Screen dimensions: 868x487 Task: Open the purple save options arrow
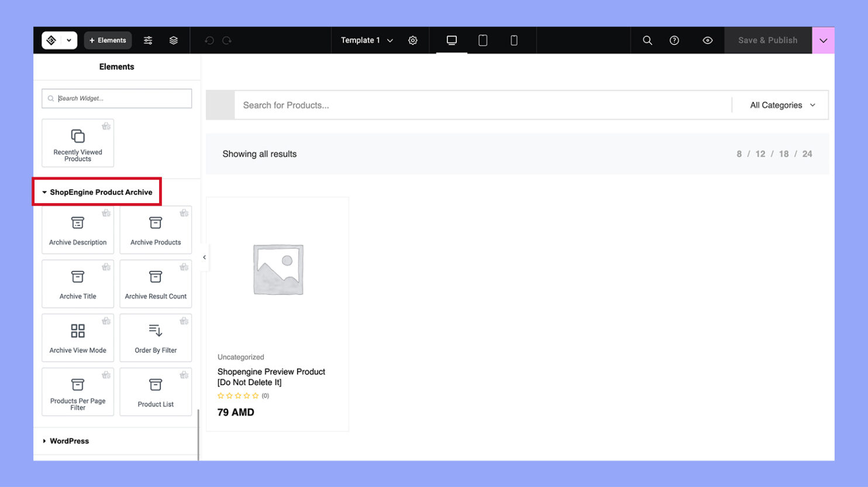(823, 40)
